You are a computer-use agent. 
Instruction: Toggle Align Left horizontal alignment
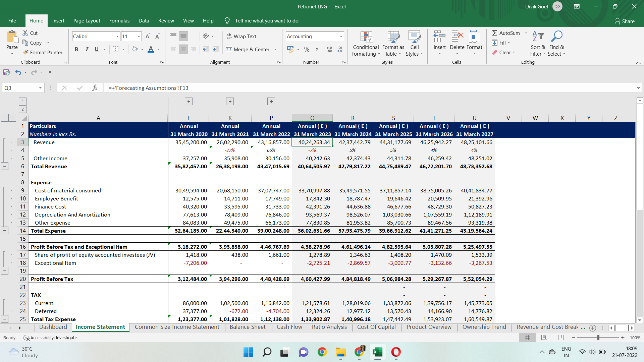[x=173, y=49]
